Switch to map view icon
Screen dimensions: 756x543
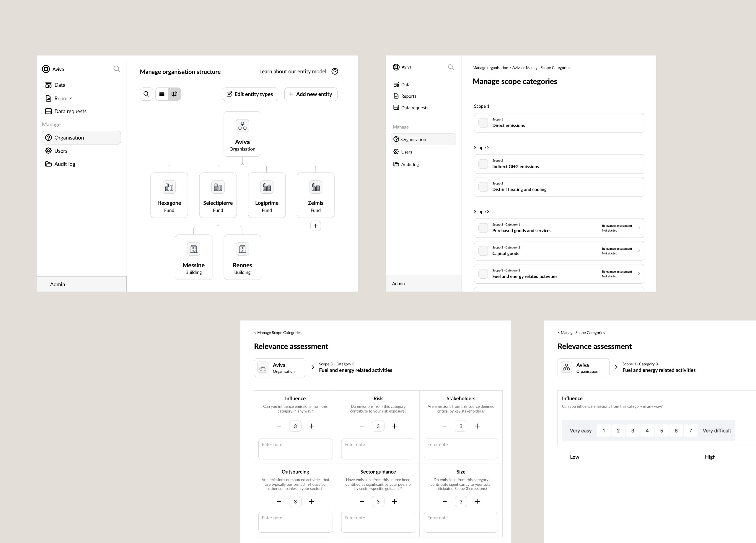click(174, 94)
